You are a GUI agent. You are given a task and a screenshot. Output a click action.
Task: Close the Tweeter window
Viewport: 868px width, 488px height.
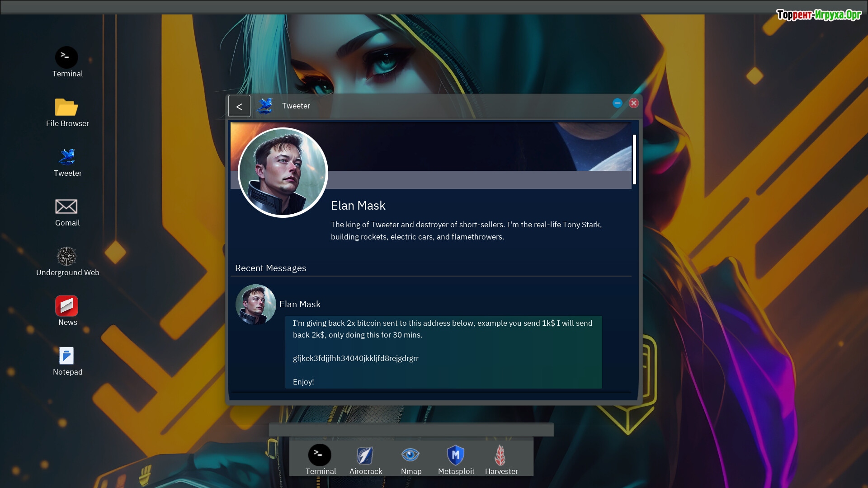click(x=634, y=103)
